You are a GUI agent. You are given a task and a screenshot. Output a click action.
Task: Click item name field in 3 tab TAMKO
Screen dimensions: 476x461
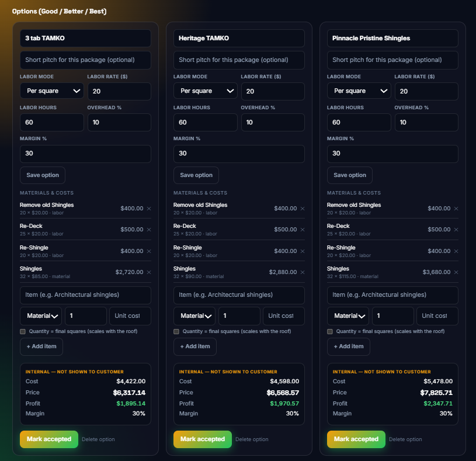(86, 295)
